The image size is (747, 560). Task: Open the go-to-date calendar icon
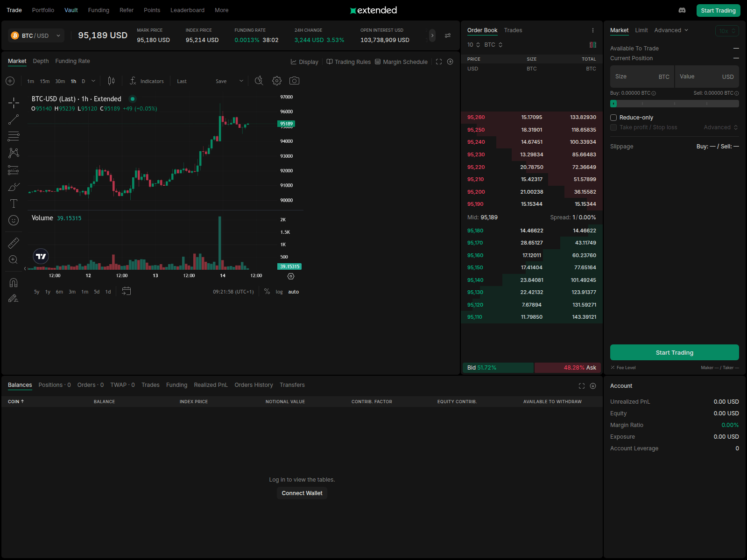[x=126, y=291]
